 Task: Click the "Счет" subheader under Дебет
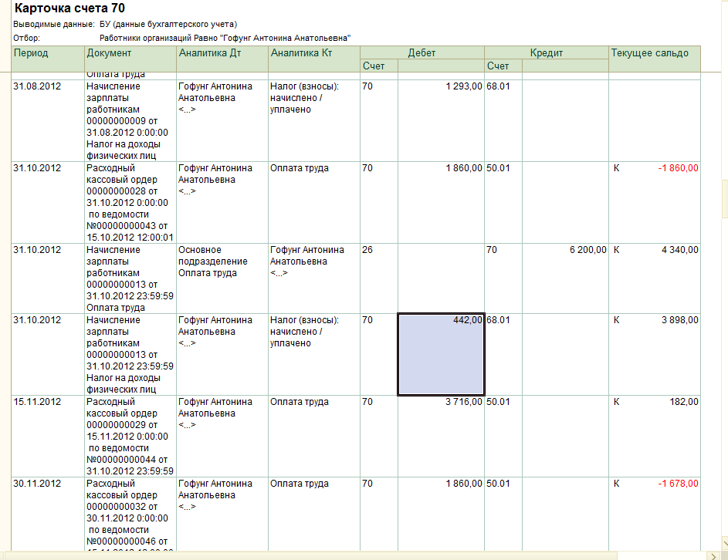tap(379, 66)
